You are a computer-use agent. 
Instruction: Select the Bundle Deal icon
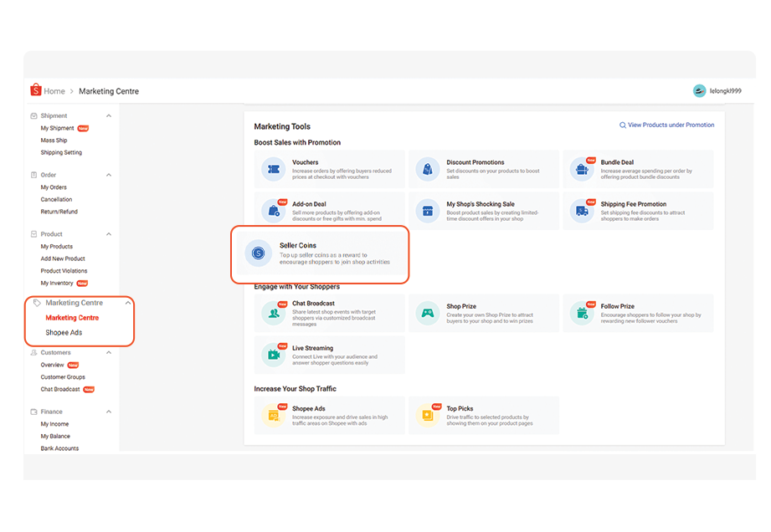(x=581, y=170)
